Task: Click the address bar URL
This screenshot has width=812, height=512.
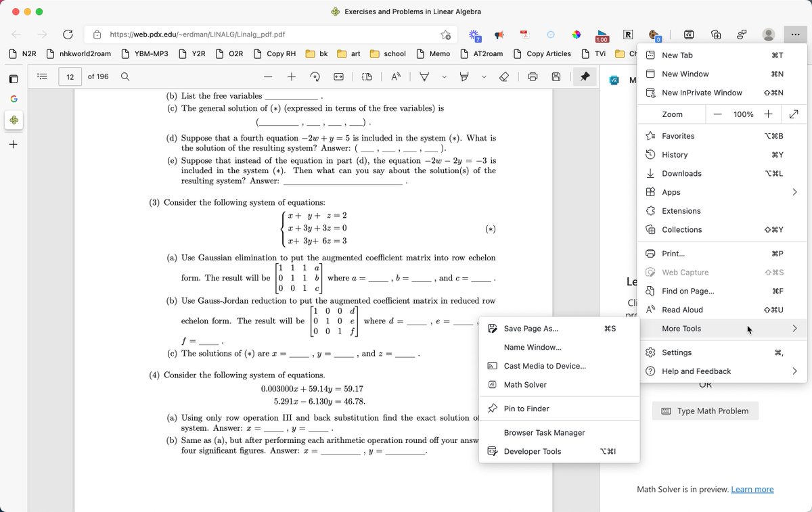Action: tap(197, 34)
